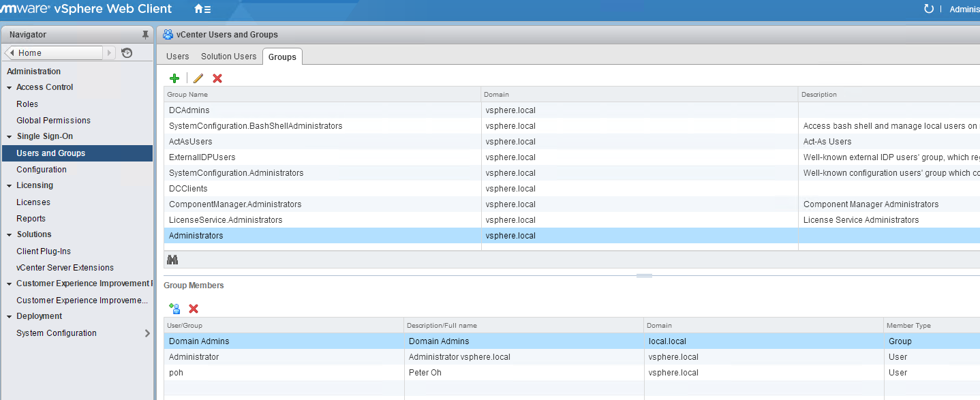Sort members by Member Type header
Image resolution: width=980 pixels, height=400 pixels.
932,325
